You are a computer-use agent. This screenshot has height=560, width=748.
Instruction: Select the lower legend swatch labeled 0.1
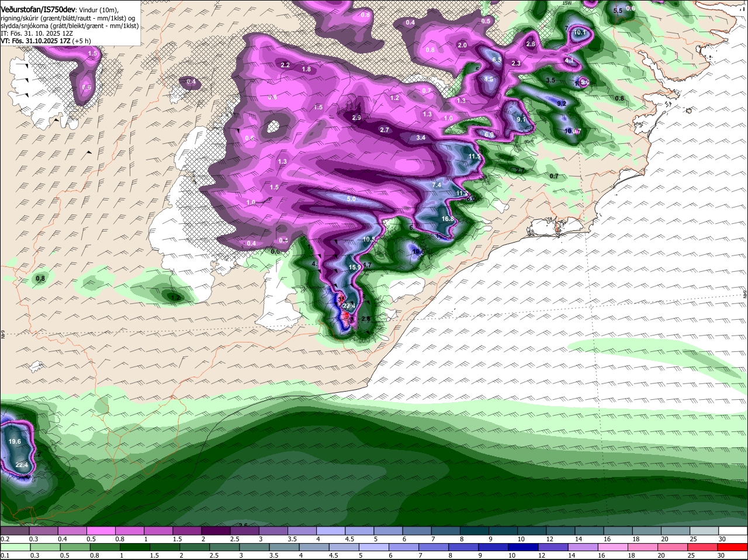(15, 547)
